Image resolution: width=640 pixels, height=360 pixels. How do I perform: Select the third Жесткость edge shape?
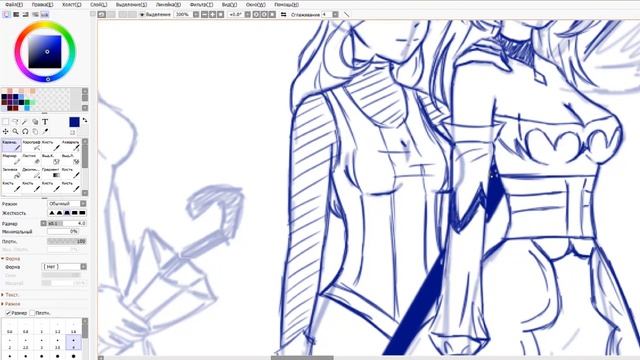click(x=67, y=213)
